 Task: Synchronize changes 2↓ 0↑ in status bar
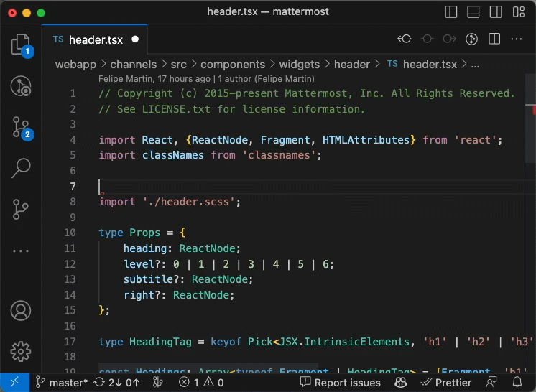click(117, 383)
